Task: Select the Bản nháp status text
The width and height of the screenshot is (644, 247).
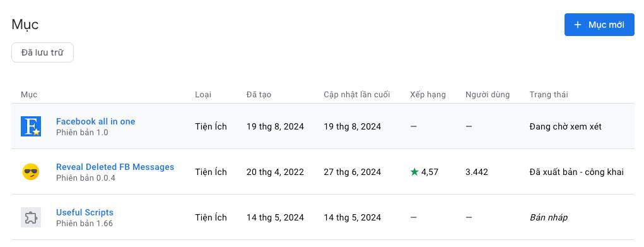Action: [x=549, y=217]
